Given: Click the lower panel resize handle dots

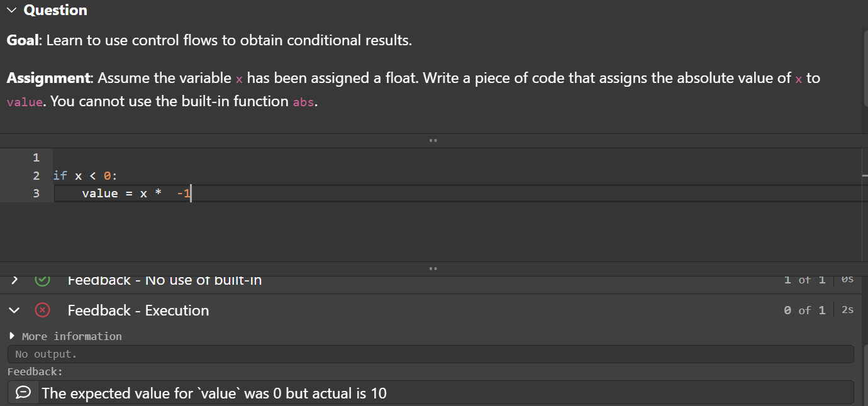Looking at the screenshot, I should [433, 268].
